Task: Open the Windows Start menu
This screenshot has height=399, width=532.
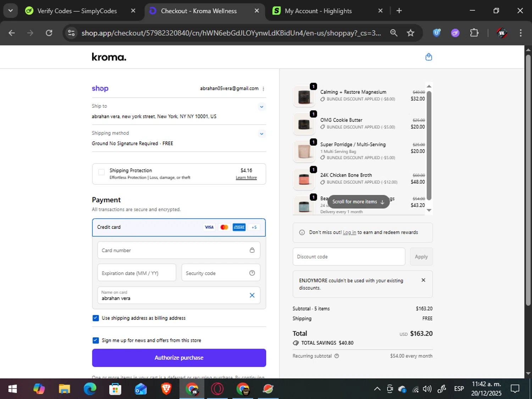Action: pos(12,389)
